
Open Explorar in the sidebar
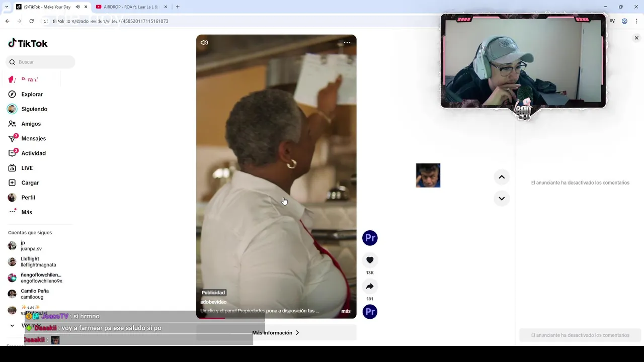point(32,95)
